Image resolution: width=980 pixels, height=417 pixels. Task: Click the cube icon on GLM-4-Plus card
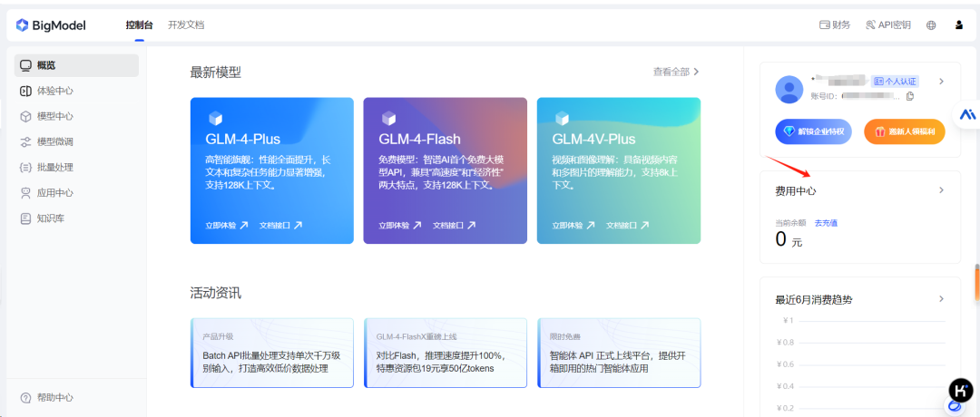click(x=215, y=118)
